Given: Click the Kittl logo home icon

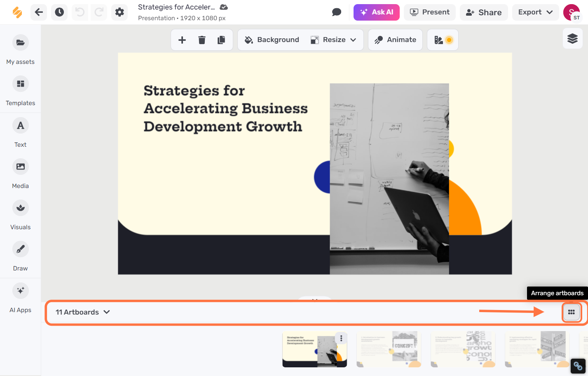Looking at the screenshot, I should (17, 12).
